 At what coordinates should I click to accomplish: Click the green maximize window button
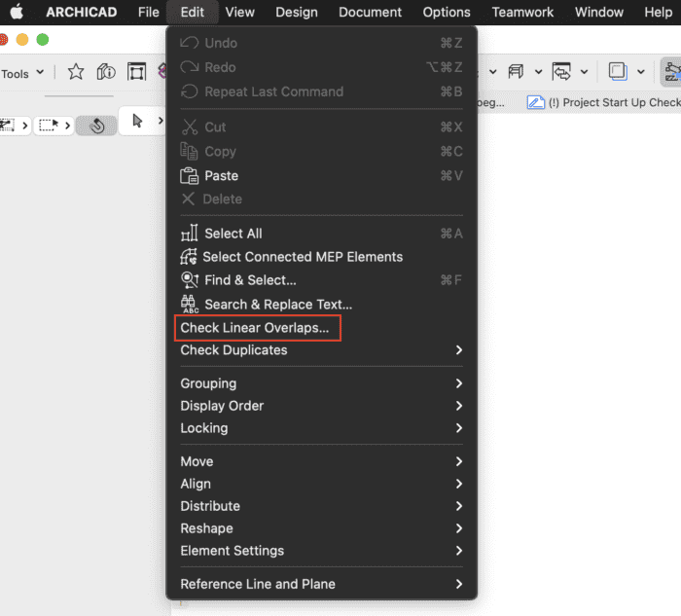(43, 40)
